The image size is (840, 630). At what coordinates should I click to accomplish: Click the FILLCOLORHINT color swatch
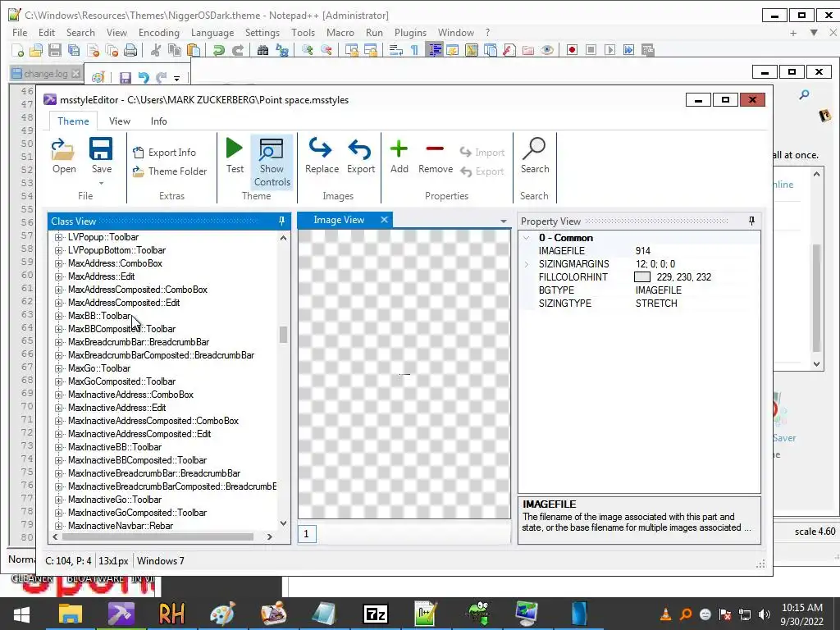(641, 277)
